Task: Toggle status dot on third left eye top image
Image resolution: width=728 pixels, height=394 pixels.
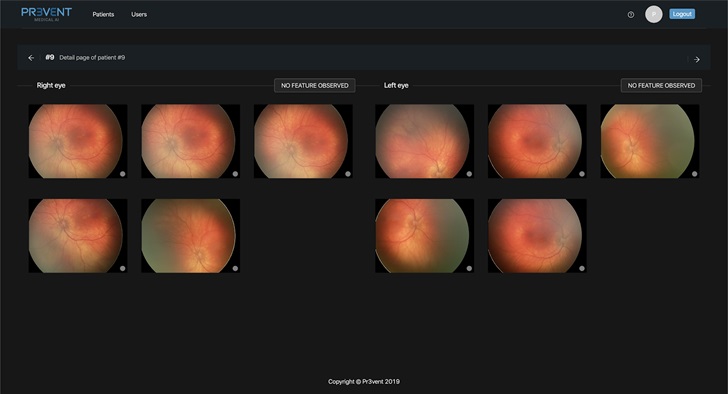Action: coord(695,174)
